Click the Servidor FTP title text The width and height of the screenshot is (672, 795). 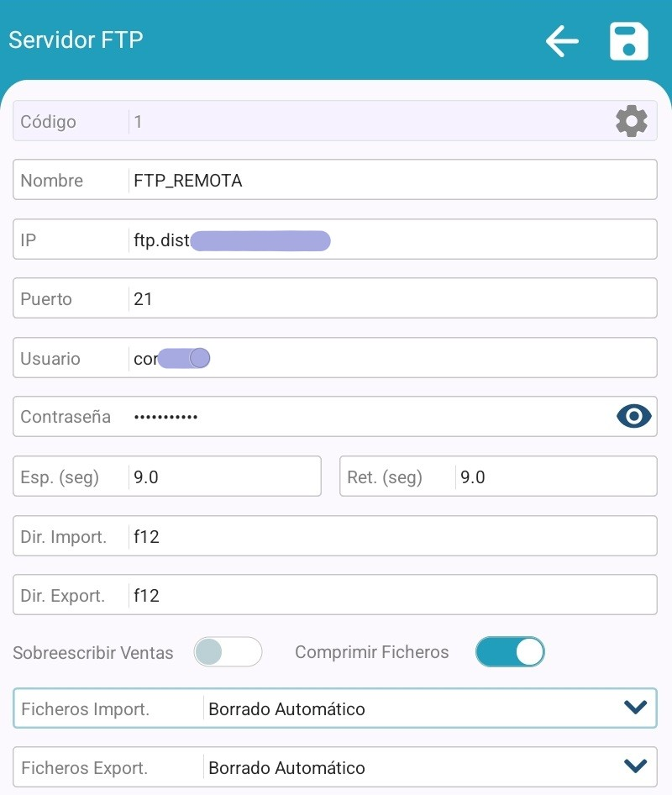coord(76,40)
